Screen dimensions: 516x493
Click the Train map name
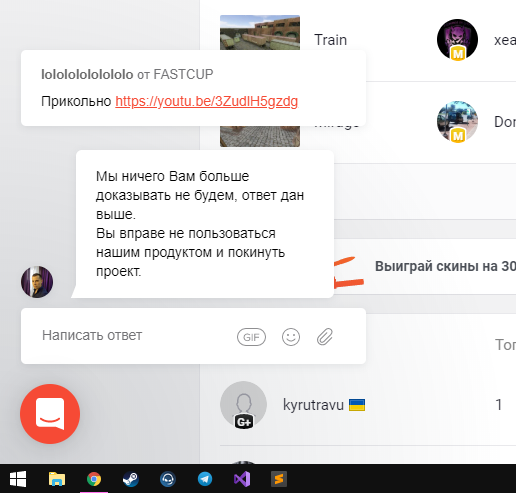point(330,40)
